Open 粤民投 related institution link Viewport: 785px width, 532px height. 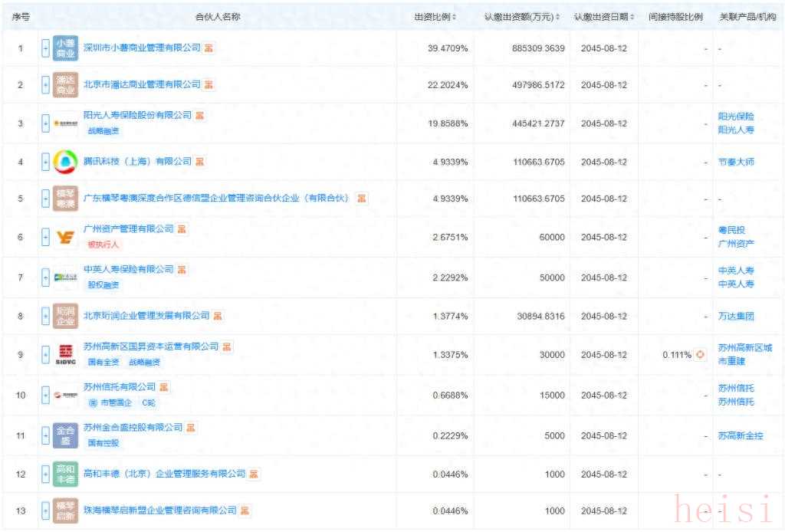click(x=731, y=230)
